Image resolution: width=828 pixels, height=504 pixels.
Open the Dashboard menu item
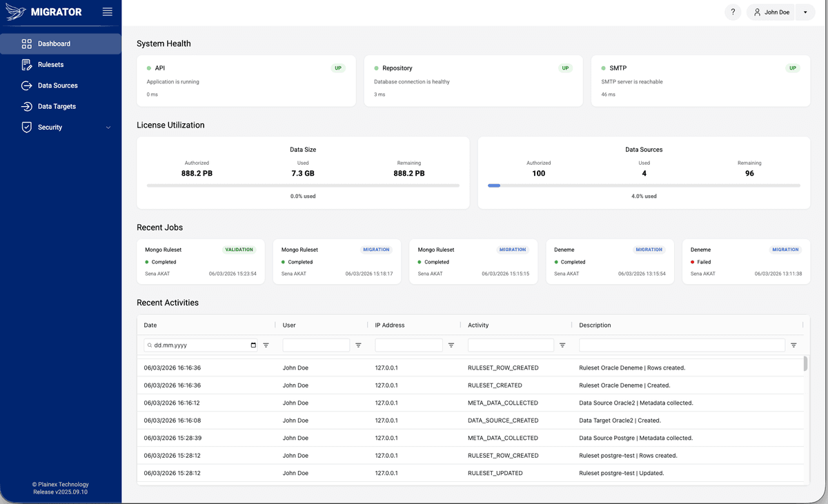pyautogui.click(x=61, y=43)
